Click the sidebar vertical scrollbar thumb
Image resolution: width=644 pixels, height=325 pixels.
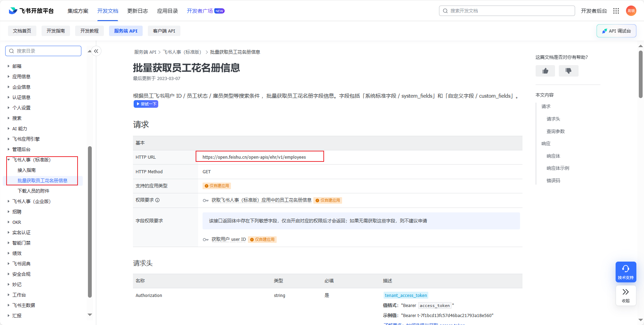pos(90,222)
